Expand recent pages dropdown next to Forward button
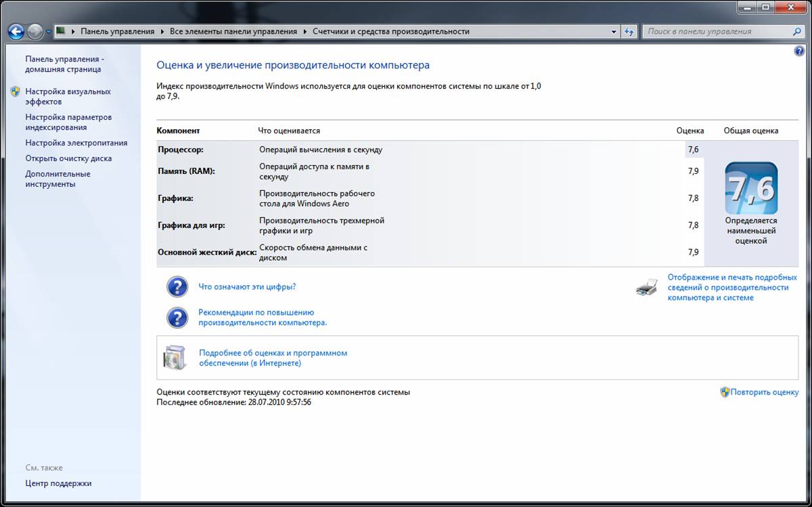 (49, 32)
